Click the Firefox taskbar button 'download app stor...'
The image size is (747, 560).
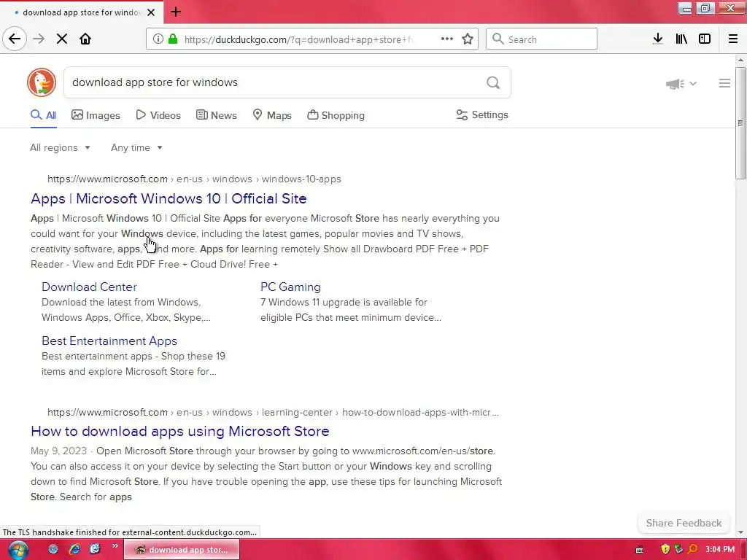pyautogui.click(x=182, y=550)
